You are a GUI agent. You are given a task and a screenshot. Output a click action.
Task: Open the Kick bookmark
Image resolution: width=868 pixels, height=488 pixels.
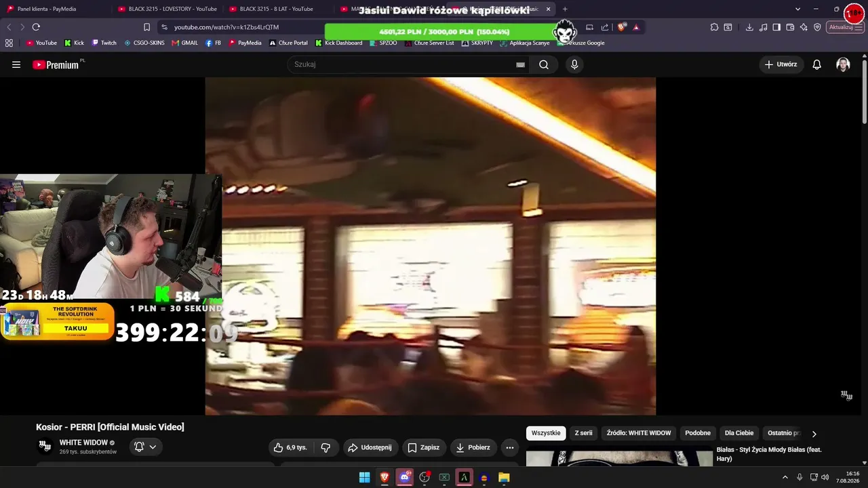click(x=74, y=43)
